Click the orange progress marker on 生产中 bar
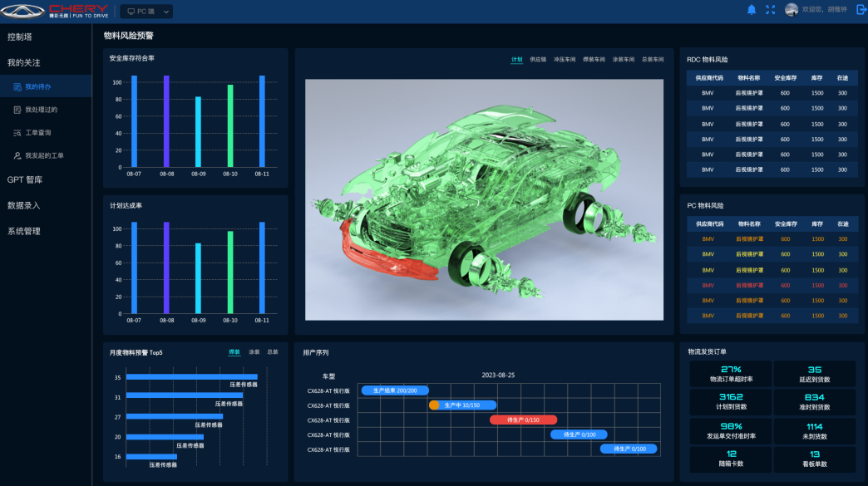This screenshot has width=868, height=486. [x=434, y=405]
